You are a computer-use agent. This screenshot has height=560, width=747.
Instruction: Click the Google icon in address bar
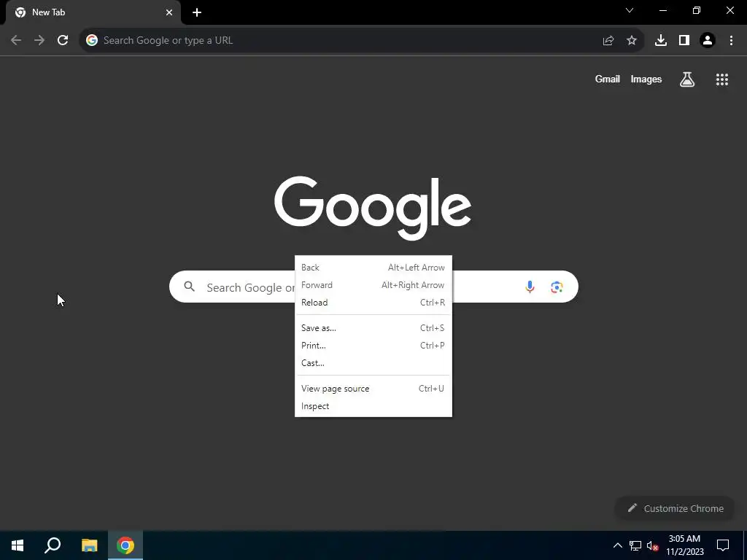click(92, 41)
